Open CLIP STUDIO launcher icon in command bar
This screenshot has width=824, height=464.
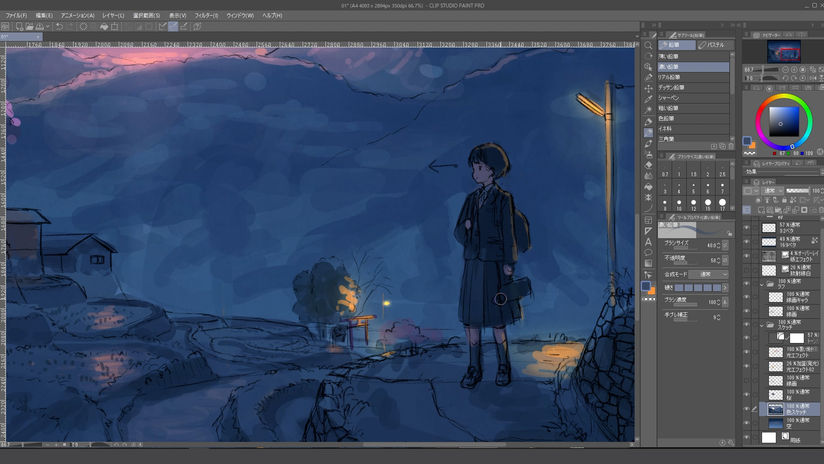click(5, 26)
